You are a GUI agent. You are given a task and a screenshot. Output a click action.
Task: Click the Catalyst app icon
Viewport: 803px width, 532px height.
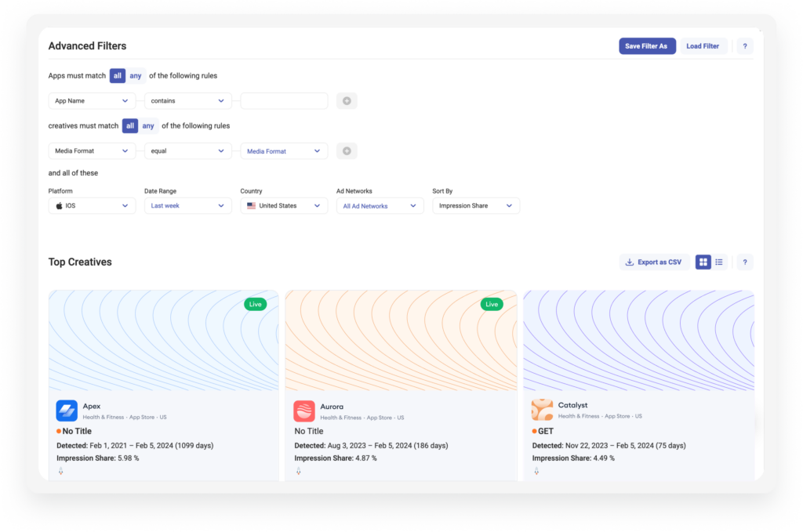[542, 410]
